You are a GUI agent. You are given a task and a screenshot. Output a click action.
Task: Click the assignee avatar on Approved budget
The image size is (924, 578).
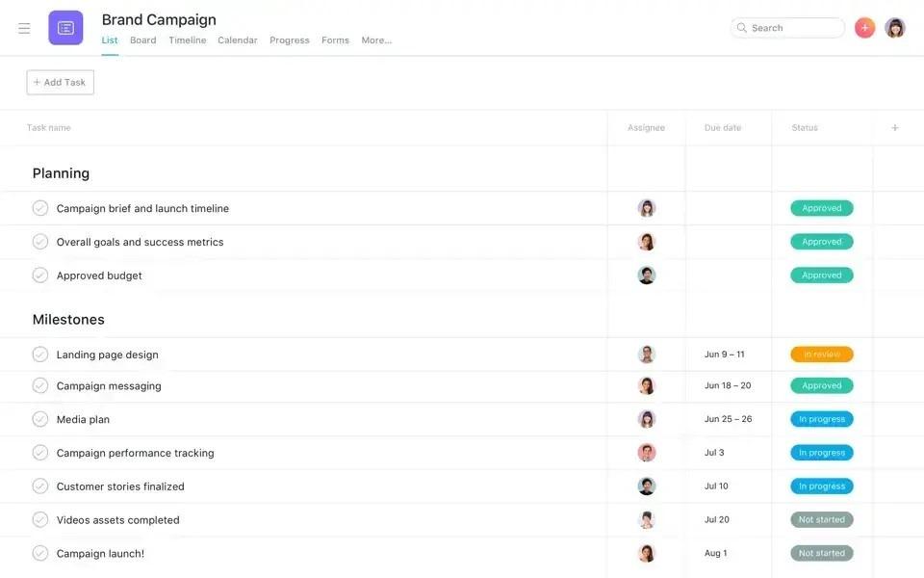pos(645,274)
